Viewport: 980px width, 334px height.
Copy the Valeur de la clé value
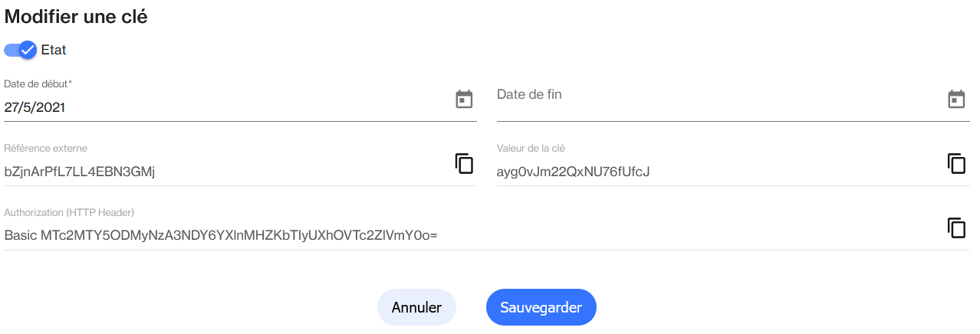coord(956,163)
